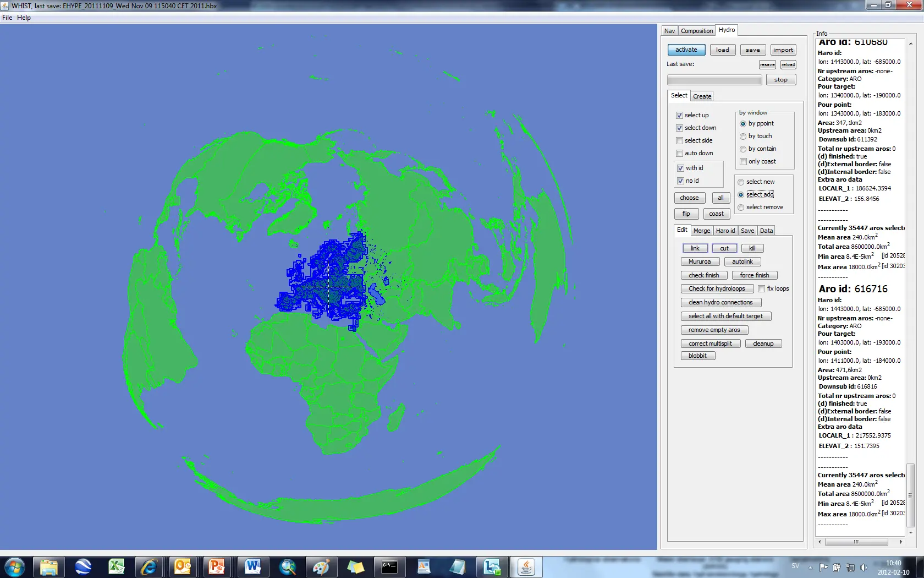
Task: Switch to Word in the taskbar
Action: pyautogui.click(x=252, y=566)
